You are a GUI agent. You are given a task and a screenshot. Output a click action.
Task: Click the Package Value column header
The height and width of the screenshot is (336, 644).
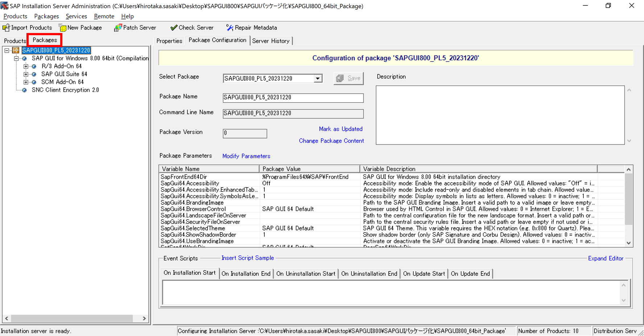pyautogui.click(x=310, y=169)
